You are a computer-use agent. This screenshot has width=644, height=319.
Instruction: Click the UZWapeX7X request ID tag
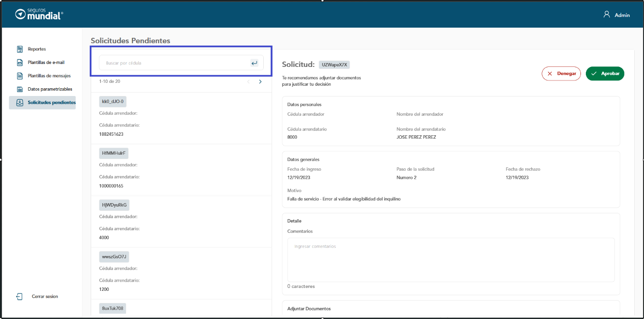tap(334, 64)
